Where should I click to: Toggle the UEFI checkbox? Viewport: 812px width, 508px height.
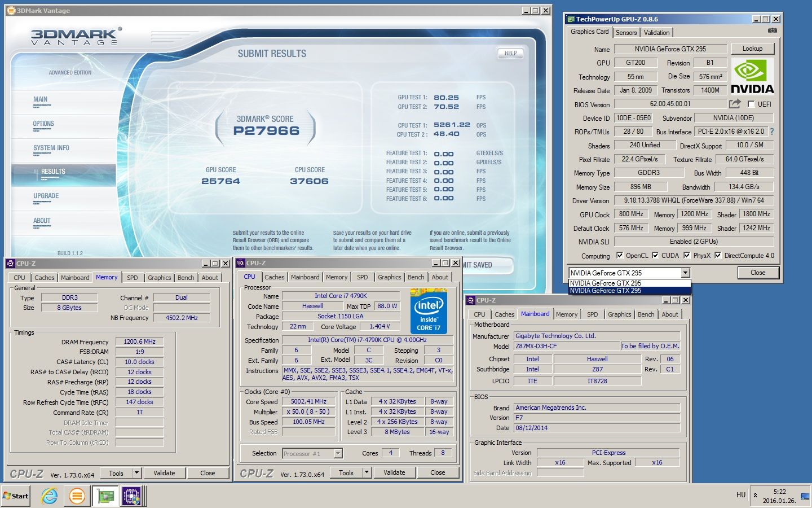751,104
